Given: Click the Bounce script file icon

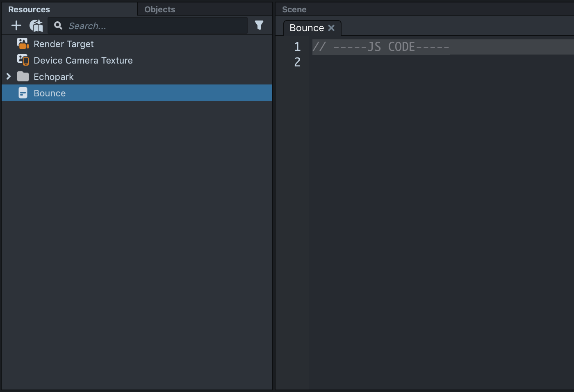Looking at the screenshot, I should coord(23,93).
